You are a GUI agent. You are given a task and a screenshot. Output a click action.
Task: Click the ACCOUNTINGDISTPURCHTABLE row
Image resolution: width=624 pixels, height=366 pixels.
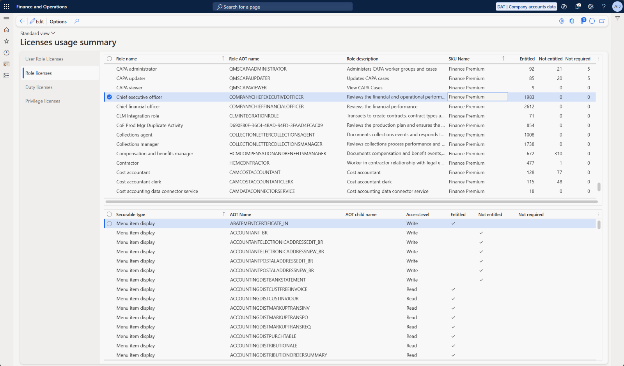coord(350,336)
